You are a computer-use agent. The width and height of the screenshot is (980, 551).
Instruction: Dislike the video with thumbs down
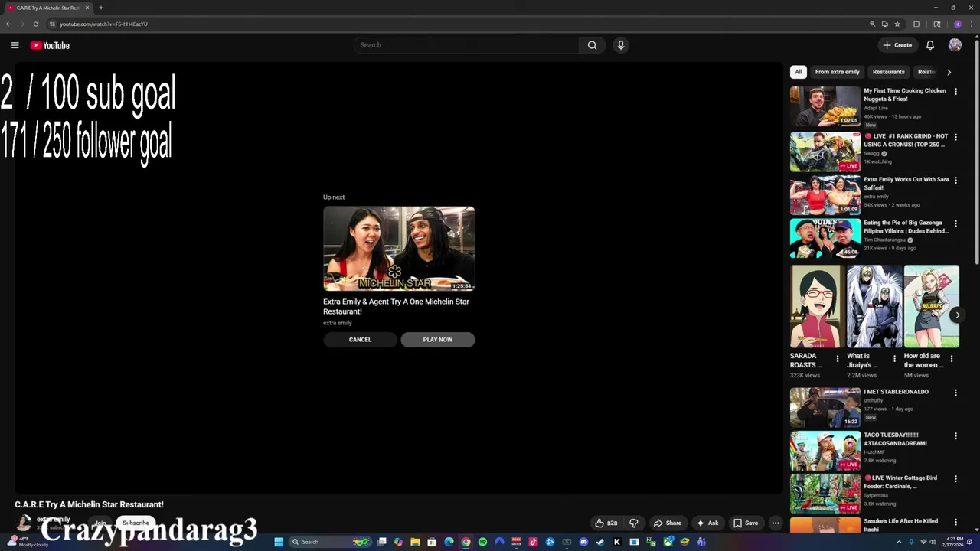[x=634, y=523]
